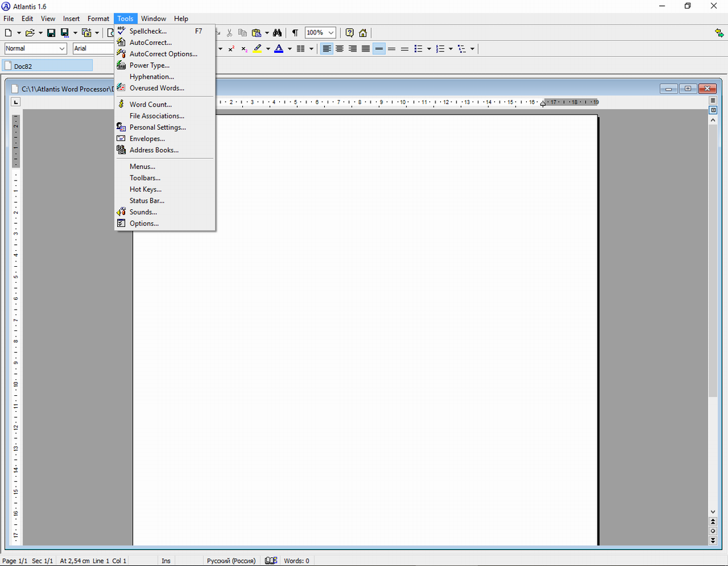Click the spellcheck book icon in the status bar
Viewport: 728px width, 566px height.
coord(271,561)
